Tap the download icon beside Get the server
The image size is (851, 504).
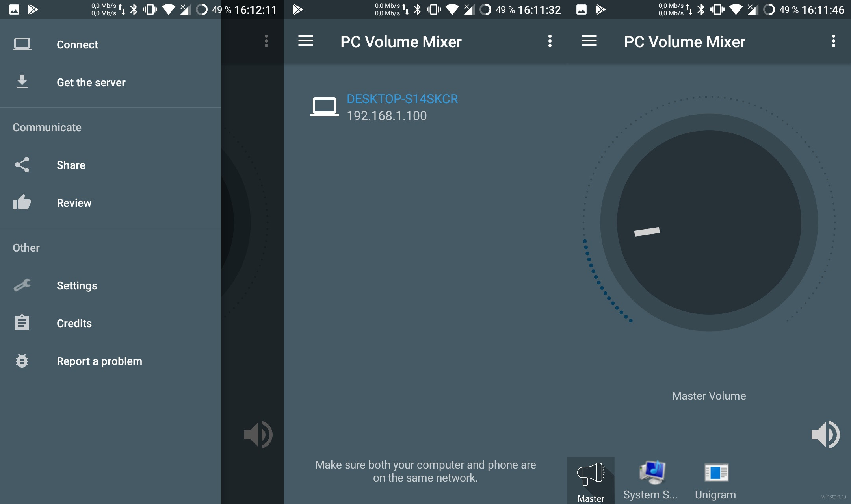[22, 82]
